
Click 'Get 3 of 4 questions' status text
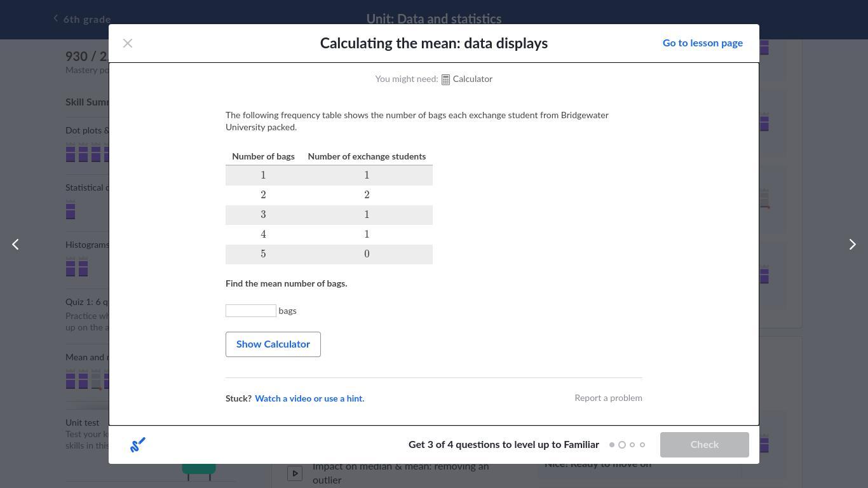(x=504, y=445)
